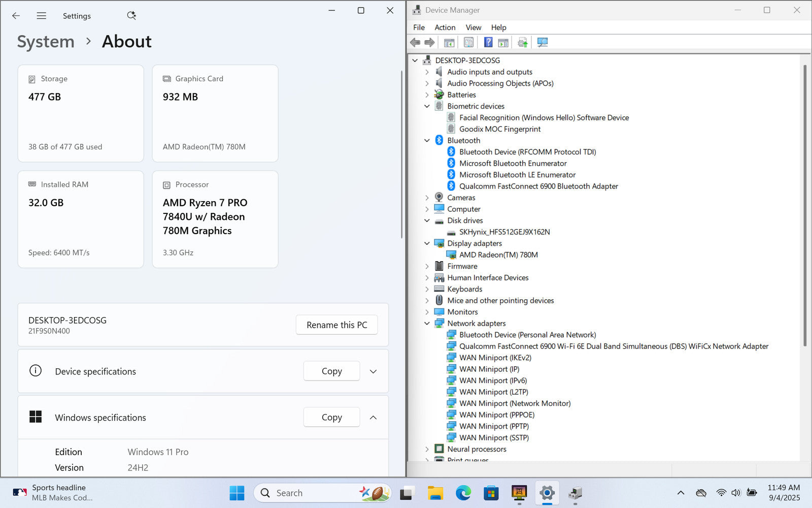Select AMD Radeon(TM) 780M in device tree
812x508 pixels.
[498, 255]
